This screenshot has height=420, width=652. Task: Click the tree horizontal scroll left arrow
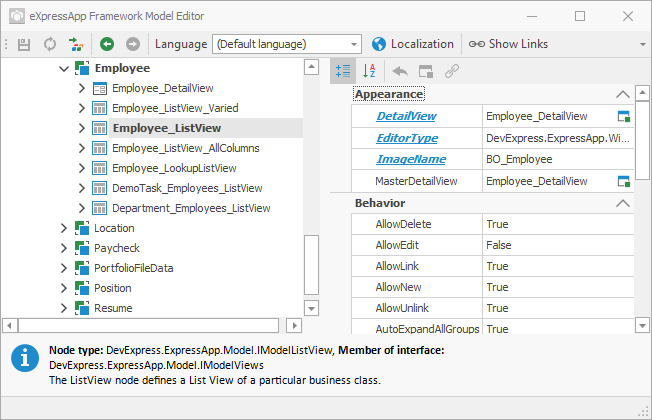point(10,325)
